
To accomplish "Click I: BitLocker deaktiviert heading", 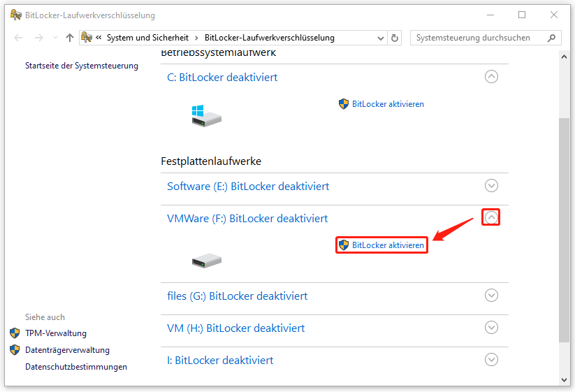I will tap(220, 361).
